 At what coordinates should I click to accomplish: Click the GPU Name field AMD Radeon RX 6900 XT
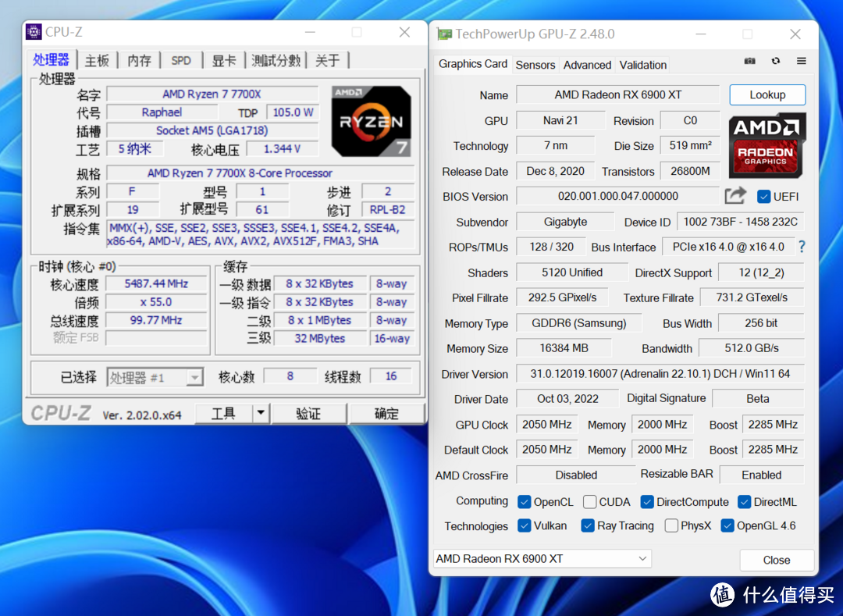617,94
